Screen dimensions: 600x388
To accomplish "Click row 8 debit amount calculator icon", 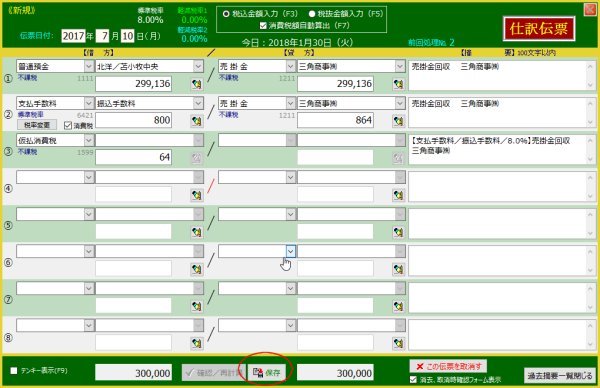I will [197, 343].
